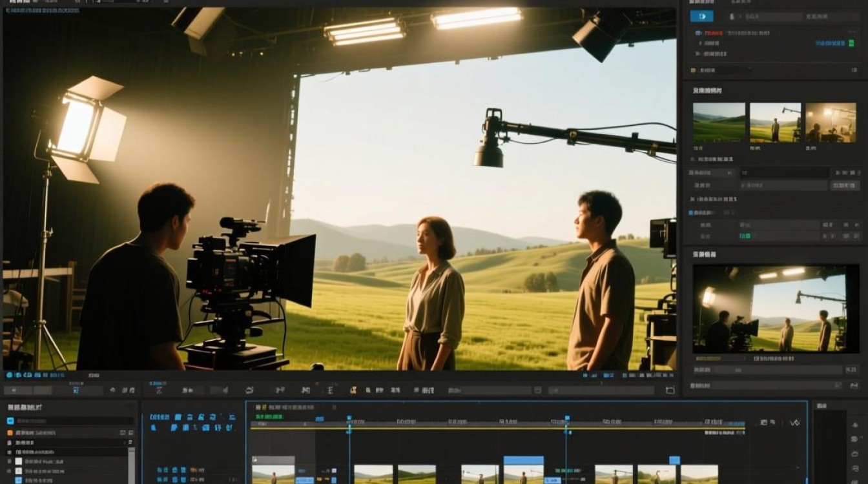Select the green hills landscape thumbnail
868x484 pixels.
click(x=719, y=123)
